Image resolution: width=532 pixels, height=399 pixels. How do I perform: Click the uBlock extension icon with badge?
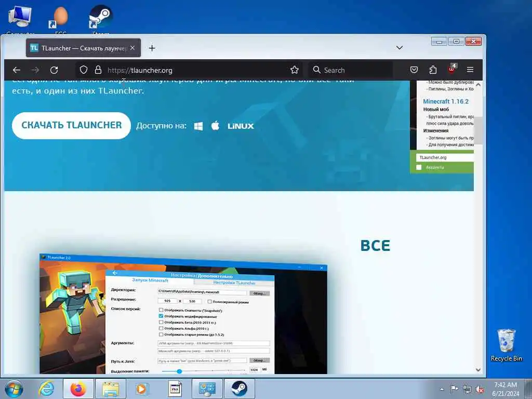coord(452,69)
